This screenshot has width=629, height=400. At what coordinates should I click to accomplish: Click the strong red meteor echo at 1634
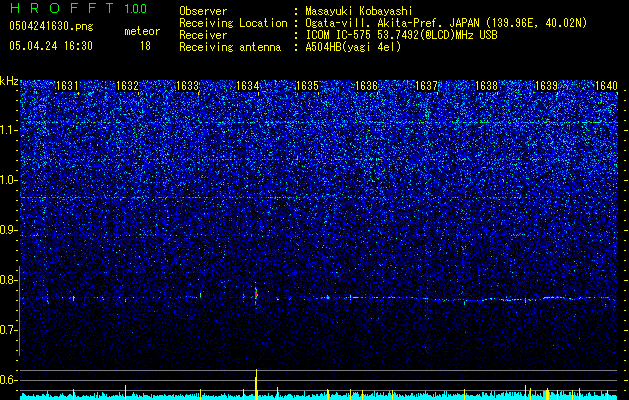(256, 294)
